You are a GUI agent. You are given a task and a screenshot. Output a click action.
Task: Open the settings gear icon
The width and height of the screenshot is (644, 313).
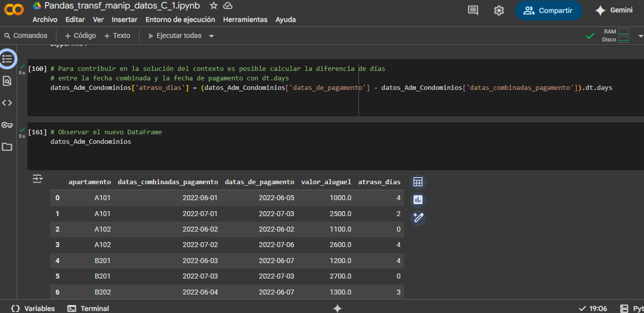tap(498, 10)
